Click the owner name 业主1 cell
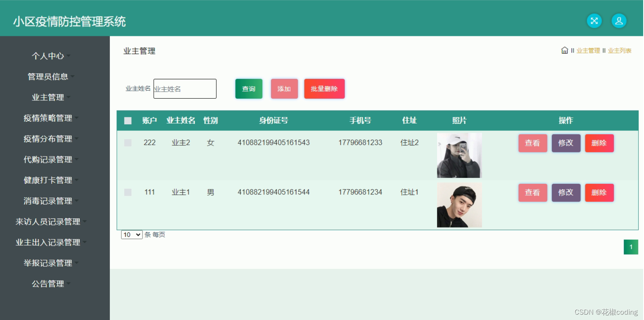This screenshot has height=320, width=644. [x=181, y=192]
